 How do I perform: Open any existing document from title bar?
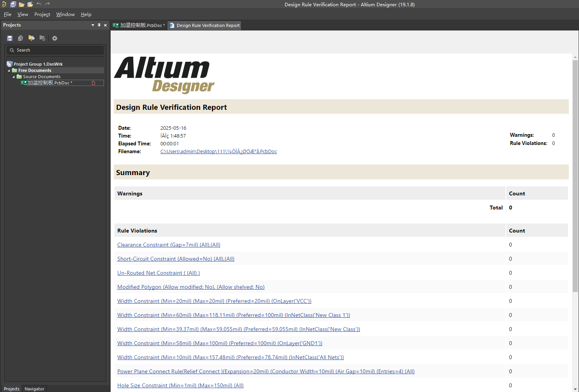tap(22, 4)
